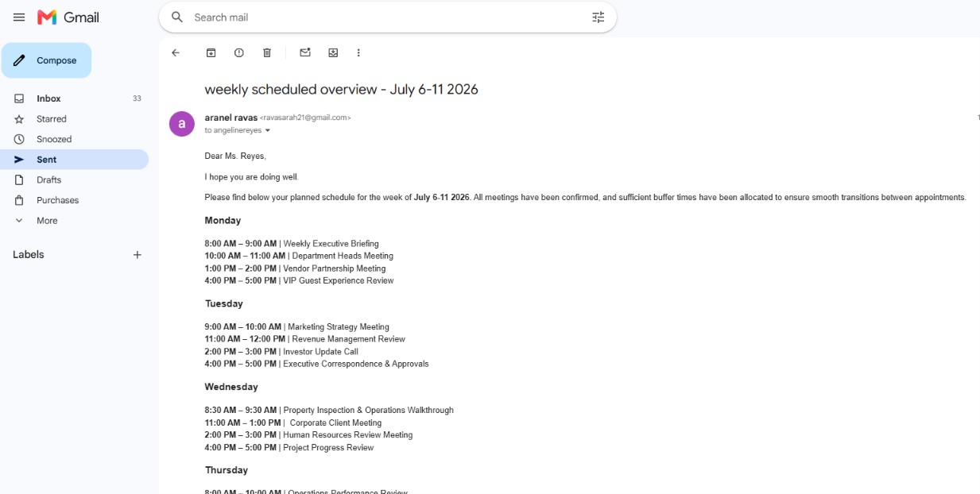Image resolution: width=980 pixels, height=494 pixels.
Task: Click into the Search mail field
Action: pyautogui.click(x=388, y=17)
